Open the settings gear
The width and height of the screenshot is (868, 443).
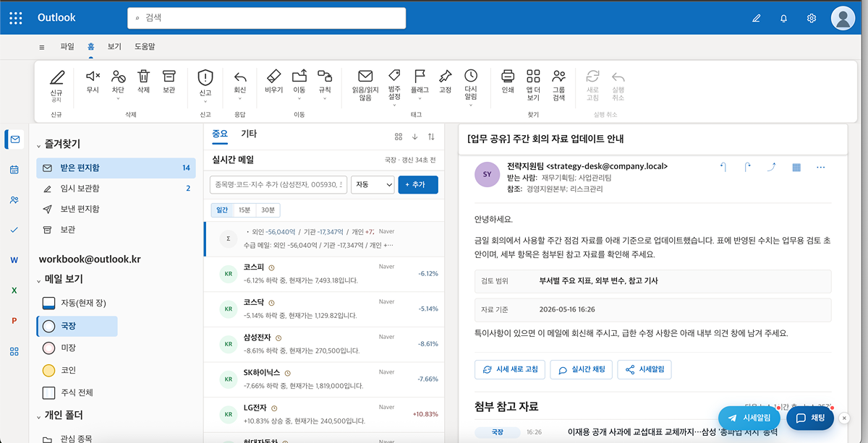coord(812,18)
